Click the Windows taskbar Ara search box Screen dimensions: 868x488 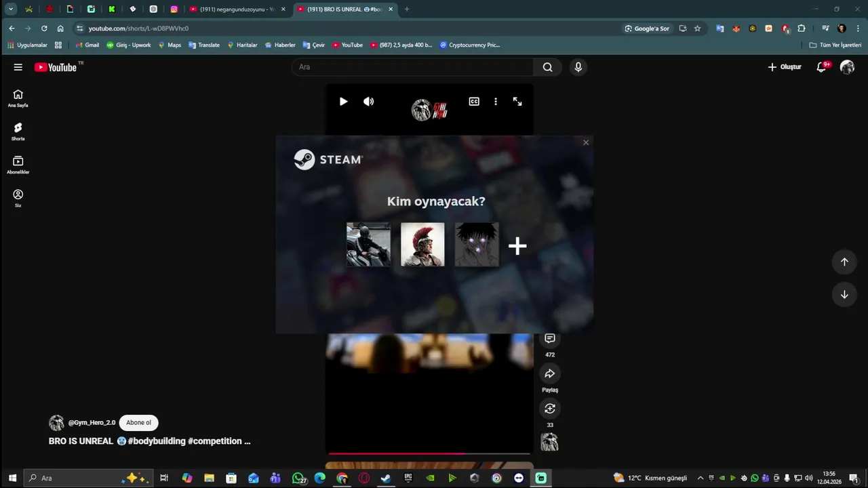[88, 478]
